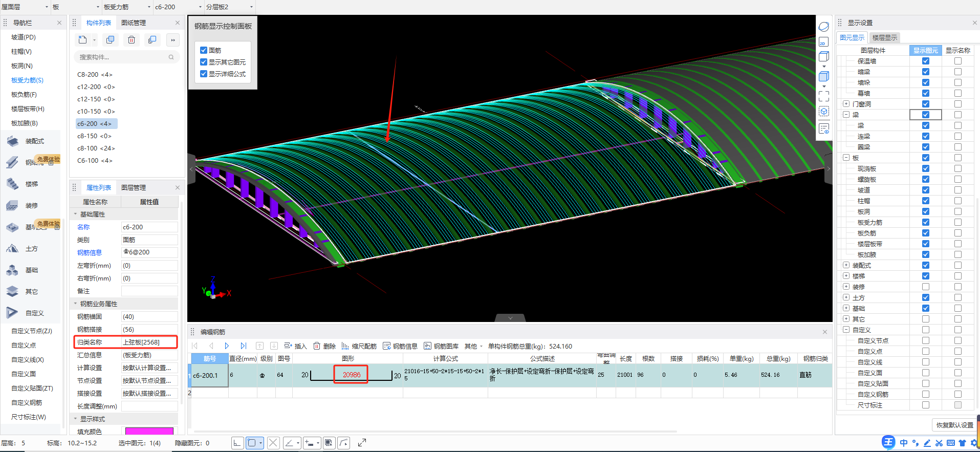Switch to 楼层显示 tab
Viewport: 980px width, 452px height.
(885, 37)
